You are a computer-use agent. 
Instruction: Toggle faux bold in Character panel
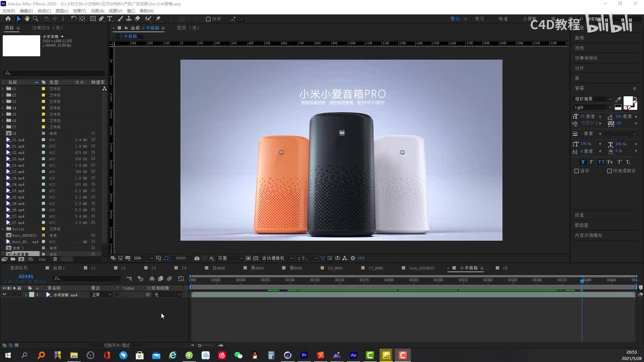pyautogui.click(x=583, y=162)
